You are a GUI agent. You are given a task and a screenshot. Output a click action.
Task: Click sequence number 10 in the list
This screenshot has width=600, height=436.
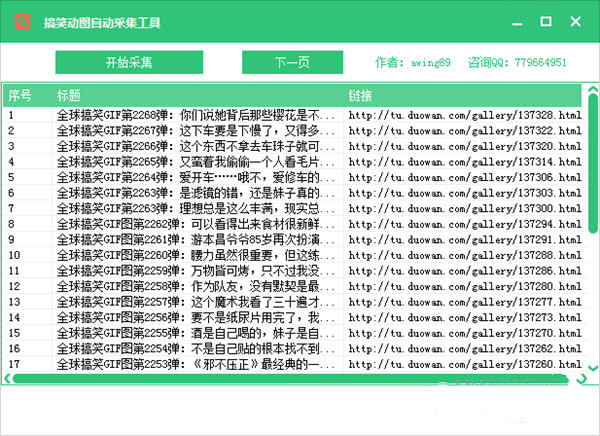tap(14, 255)
